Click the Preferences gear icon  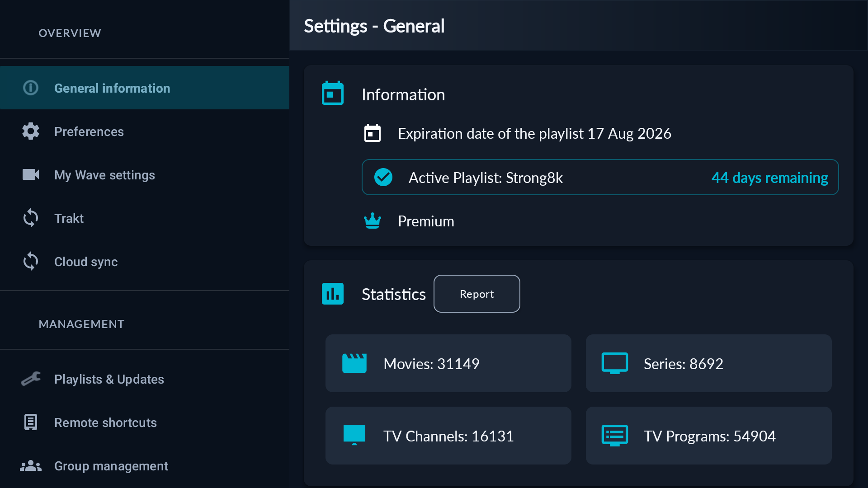[31, 131]
